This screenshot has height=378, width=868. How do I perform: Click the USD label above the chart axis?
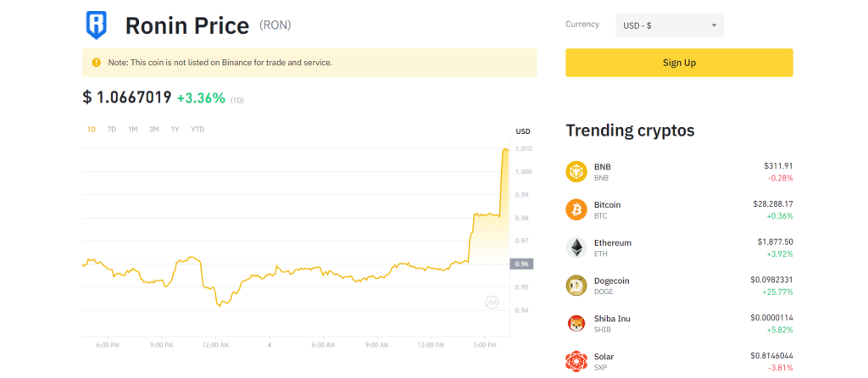(522, 131)
